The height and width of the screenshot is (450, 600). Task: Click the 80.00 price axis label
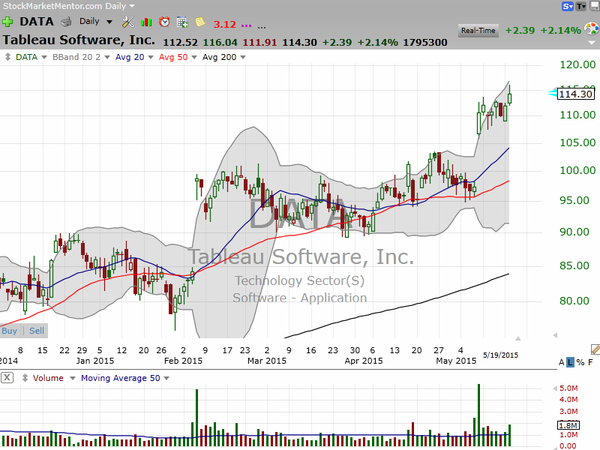(574, 301)
